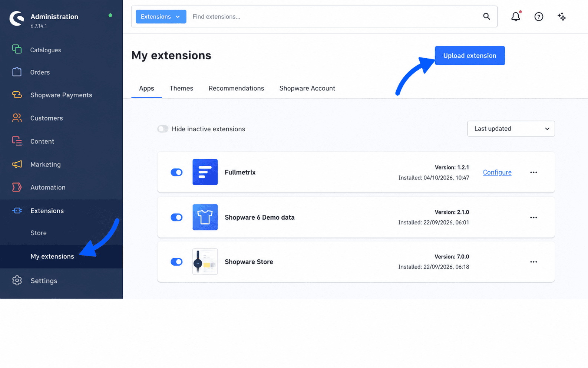The height and width of the screenshot is (368, 588).
Task: Click the Shopware Store app thumbnail
Action: tap(205, 262)
